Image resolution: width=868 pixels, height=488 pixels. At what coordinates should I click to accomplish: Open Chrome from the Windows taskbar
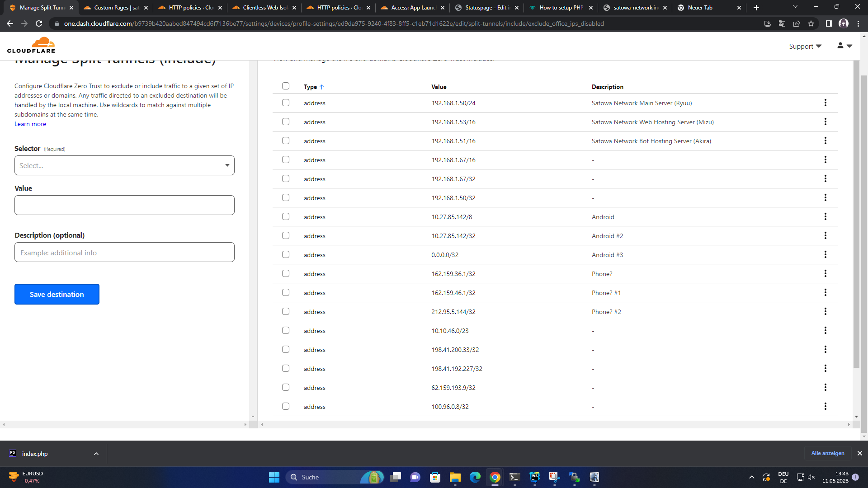[x=495, y=477]
